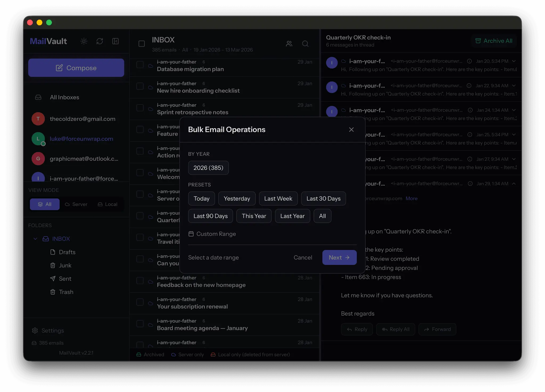Click the INBOX folder icon in tree

[46, 239]
